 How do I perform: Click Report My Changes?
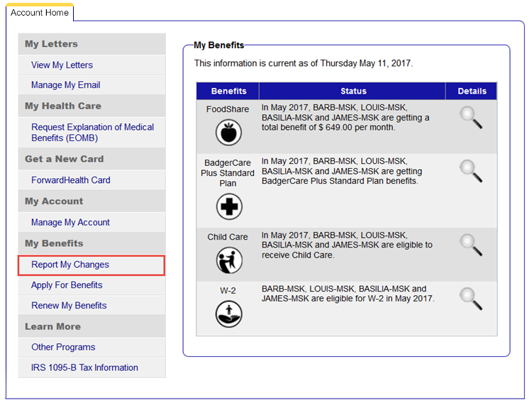click(70, 265)
